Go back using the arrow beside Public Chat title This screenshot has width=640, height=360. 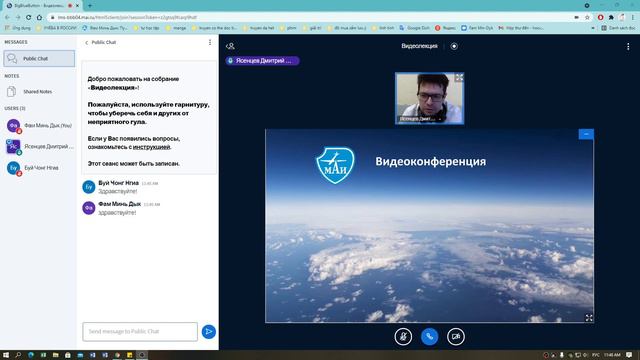[x=87, y=42]
